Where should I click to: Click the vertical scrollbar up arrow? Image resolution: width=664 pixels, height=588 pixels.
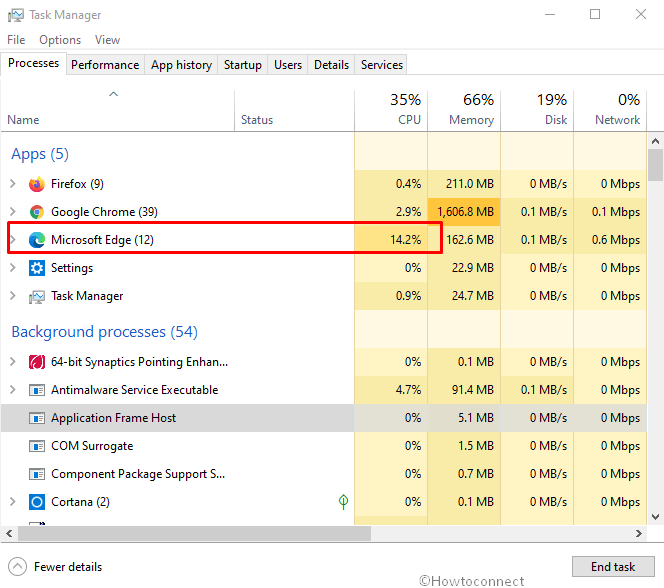[x=655, y=141]
